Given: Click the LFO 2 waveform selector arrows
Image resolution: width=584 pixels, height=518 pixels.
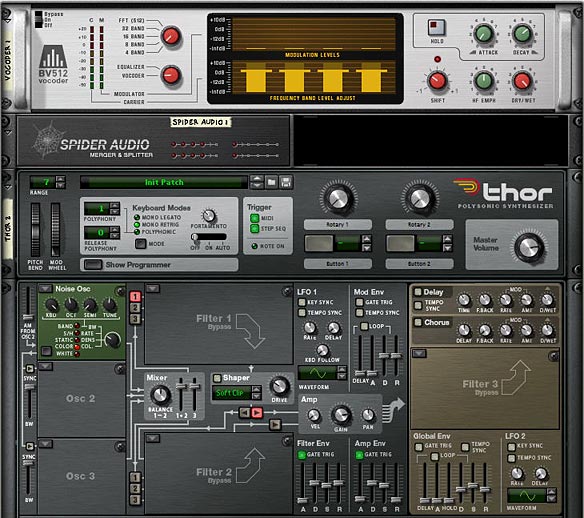Looking at the screenshot, I should tap(552, 495).
